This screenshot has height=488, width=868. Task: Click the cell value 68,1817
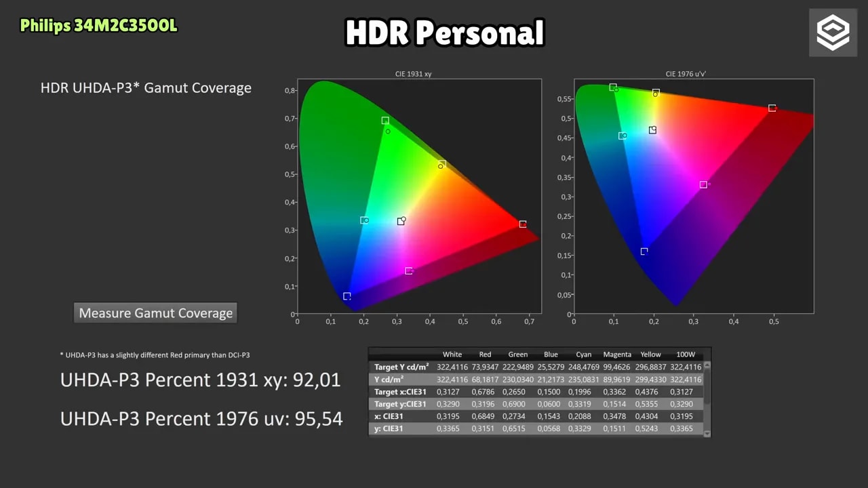click(x=486, y=380)
